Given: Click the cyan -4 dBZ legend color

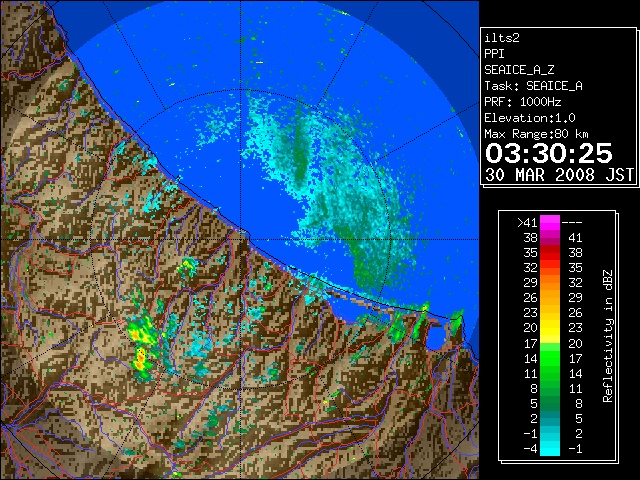Looking at the screenshot, I should click(550, 448).
